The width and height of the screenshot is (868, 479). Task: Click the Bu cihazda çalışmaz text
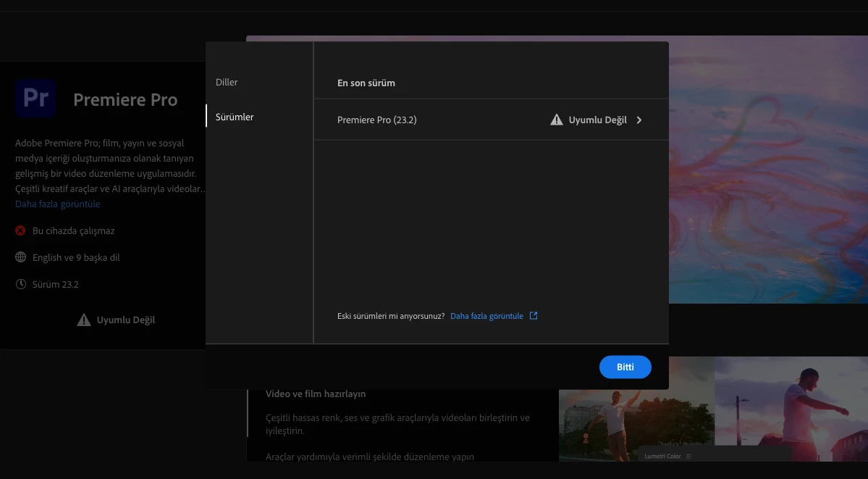(x=74, y=230)
